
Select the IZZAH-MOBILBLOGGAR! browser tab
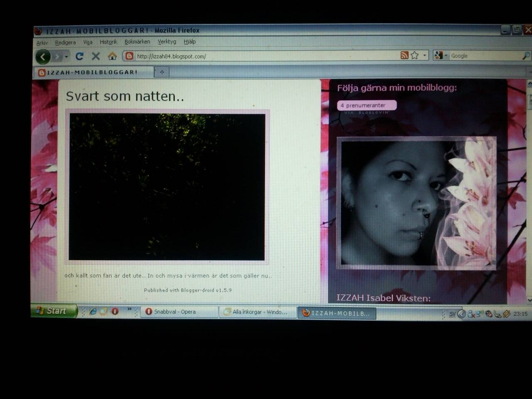[94, 72]
